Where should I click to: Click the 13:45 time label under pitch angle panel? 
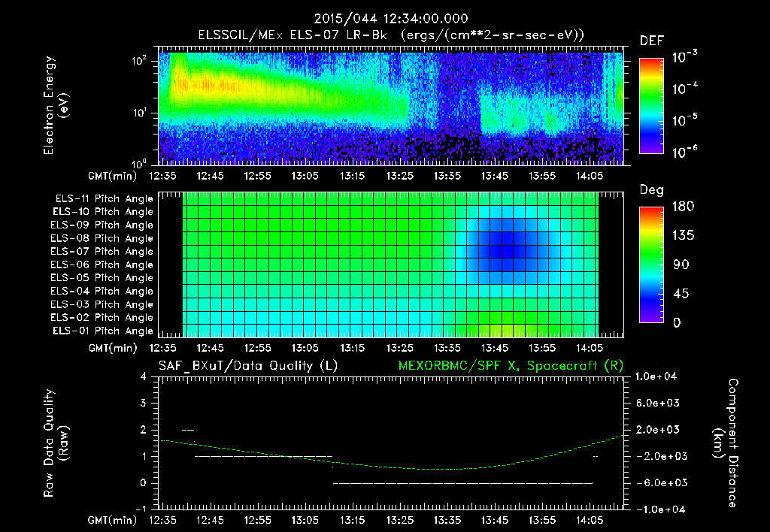(495, 348)
